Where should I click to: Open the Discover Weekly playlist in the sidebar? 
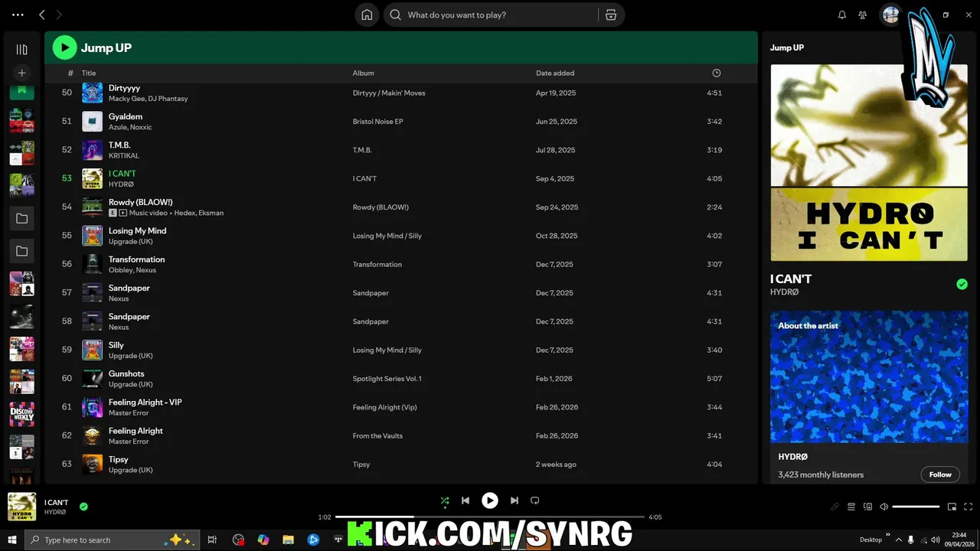[x=21, y=414]
